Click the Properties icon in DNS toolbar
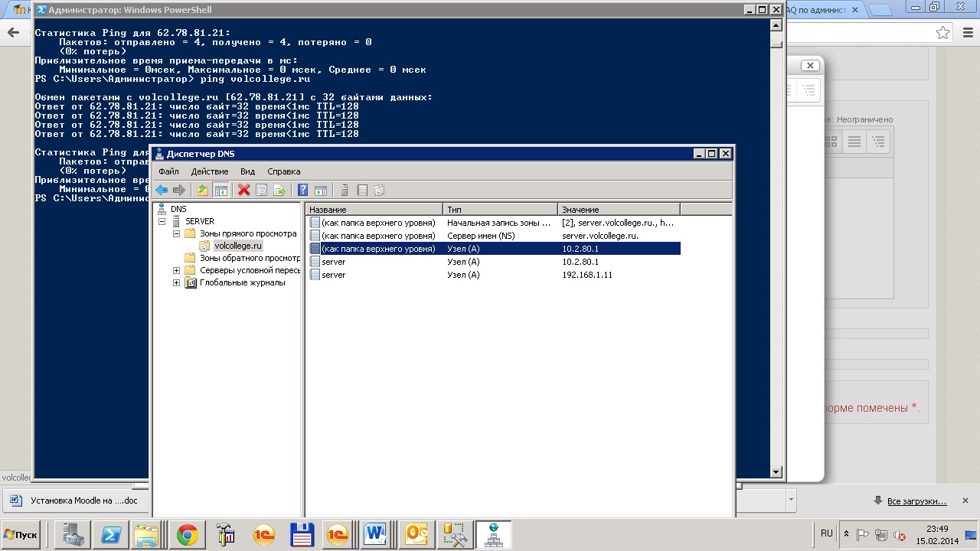This screenshot has width=980, height=551. tap(261, 191)
